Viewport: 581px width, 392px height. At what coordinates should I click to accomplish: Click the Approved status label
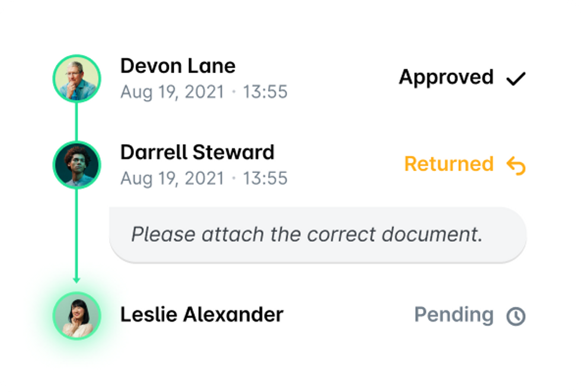446,78
